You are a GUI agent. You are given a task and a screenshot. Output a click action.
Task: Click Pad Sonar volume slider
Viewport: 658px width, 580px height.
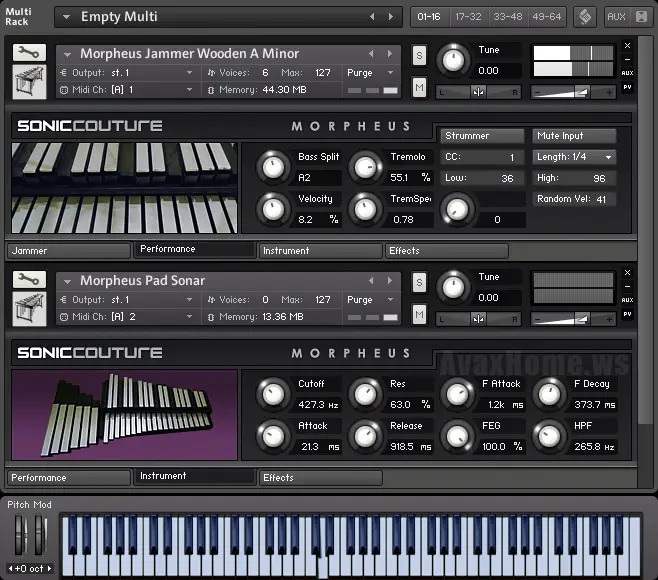tap(573, 320)
